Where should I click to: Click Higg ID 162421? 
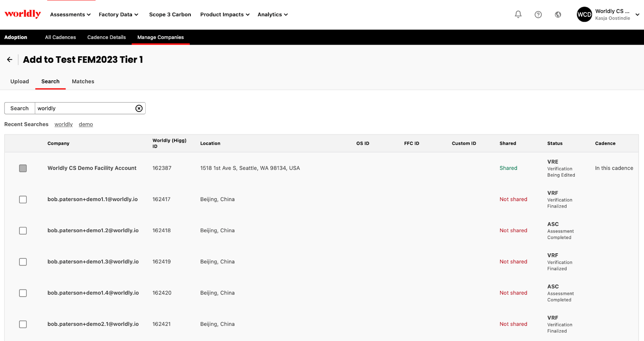click(161, 324)
